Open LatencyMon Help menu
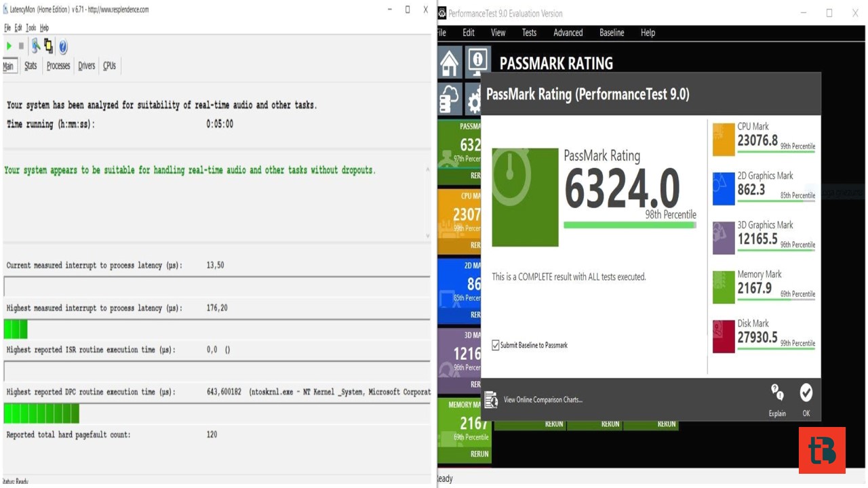 click(44, 28)
